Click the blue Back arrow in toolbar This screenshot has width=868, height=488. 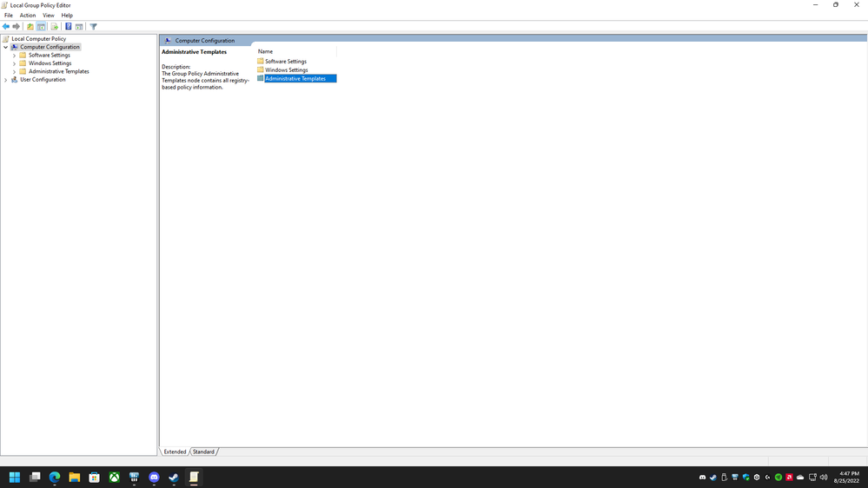6,27
